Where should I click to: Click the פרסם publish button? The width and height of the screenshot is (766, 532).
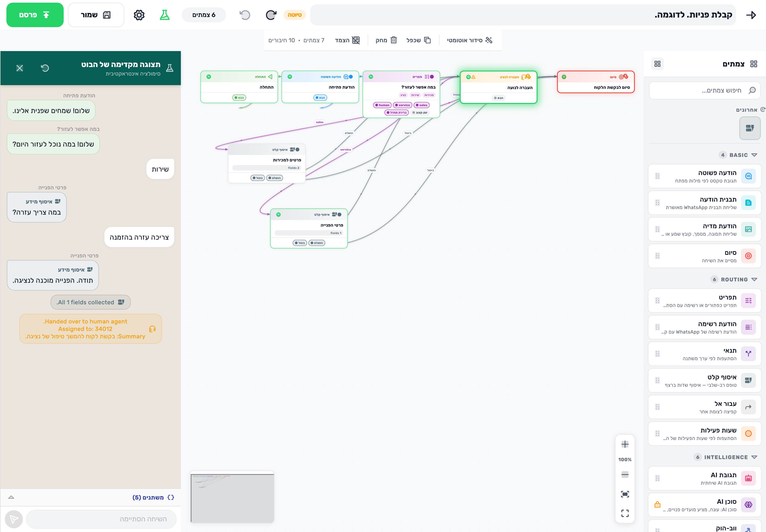point(35,15)
